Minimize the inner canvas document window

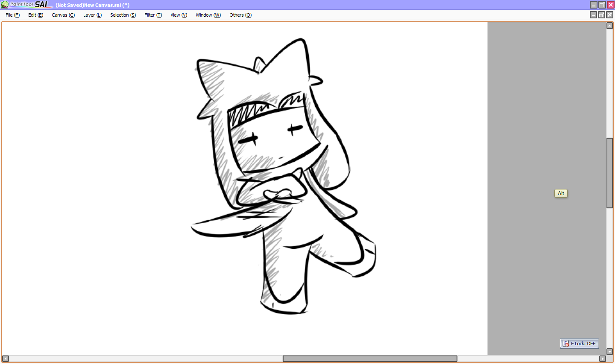pyautogui.click(x=593, y=15)
